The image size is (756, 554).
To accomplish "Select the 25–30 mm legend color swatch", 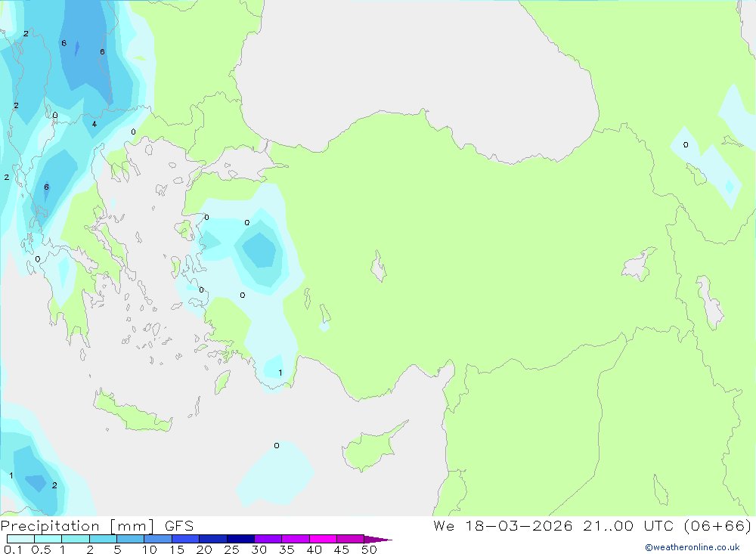I will coord(240,539).
